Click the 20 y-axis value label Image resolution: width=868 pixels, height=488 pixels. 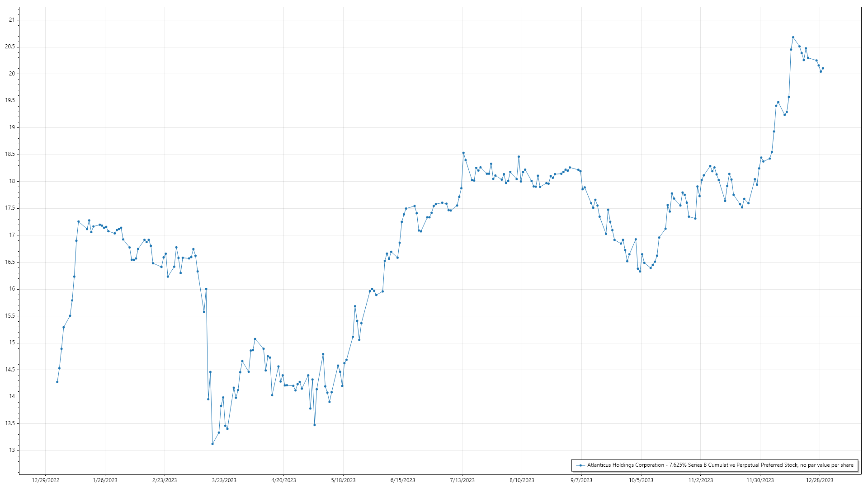tap(12, 74)
